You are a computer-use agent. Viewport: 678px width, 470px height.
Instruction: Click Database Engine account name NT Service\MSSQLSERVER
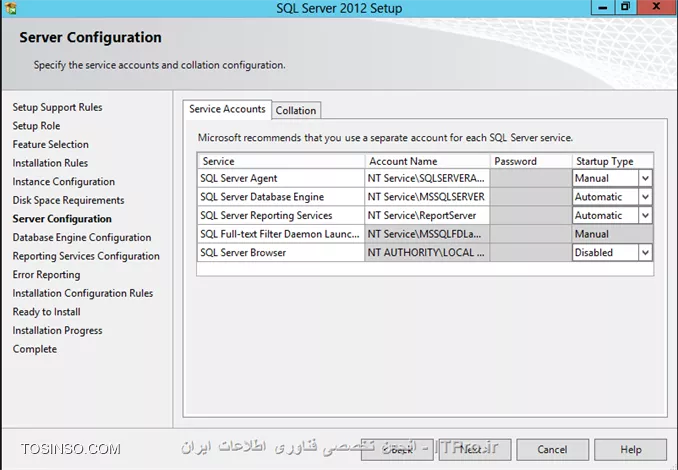(x=427, y=197)
